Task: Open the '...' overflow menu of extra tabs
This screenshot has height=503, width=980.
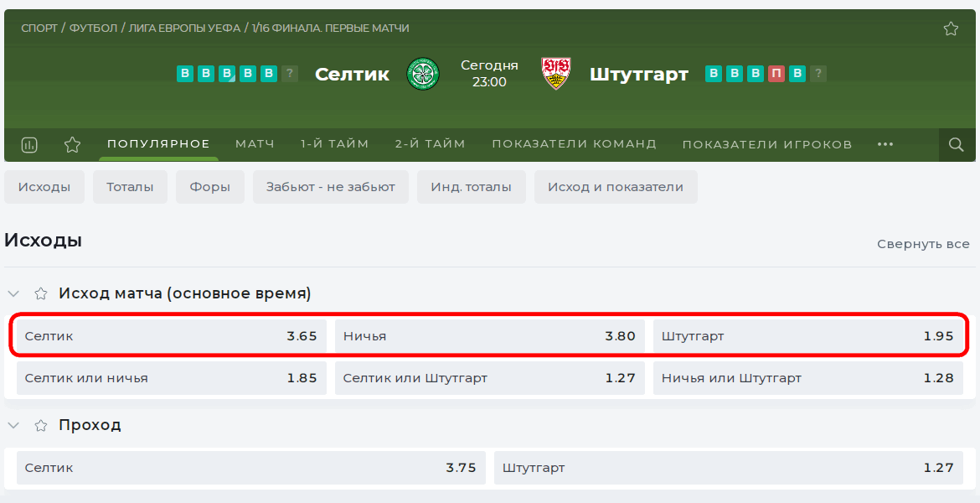Action: (x=885, y=144)
